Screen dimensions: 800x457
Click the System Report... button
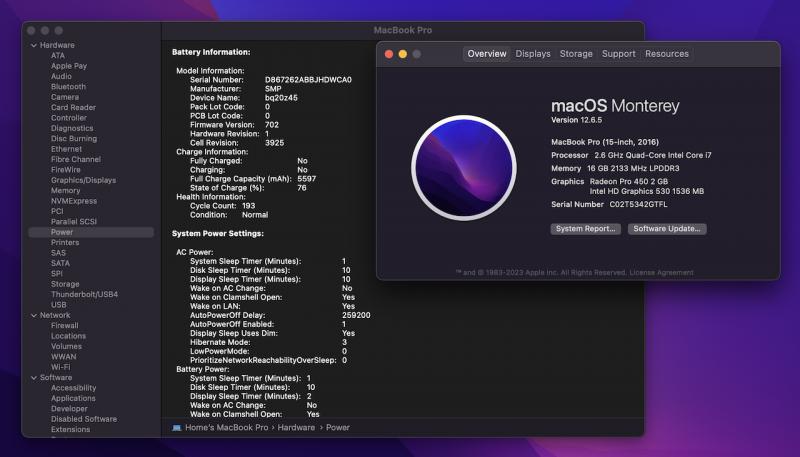click(586, 228)
